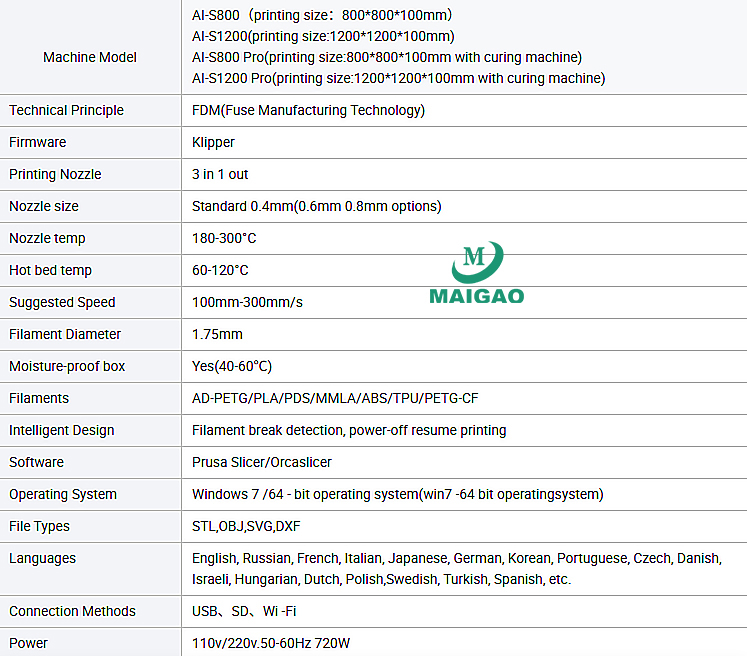This screenshot has width=747, height=656.
Task: Click the 180-300°C nozzle temp value
Action: pyautogui.click(x=224, y=238)
